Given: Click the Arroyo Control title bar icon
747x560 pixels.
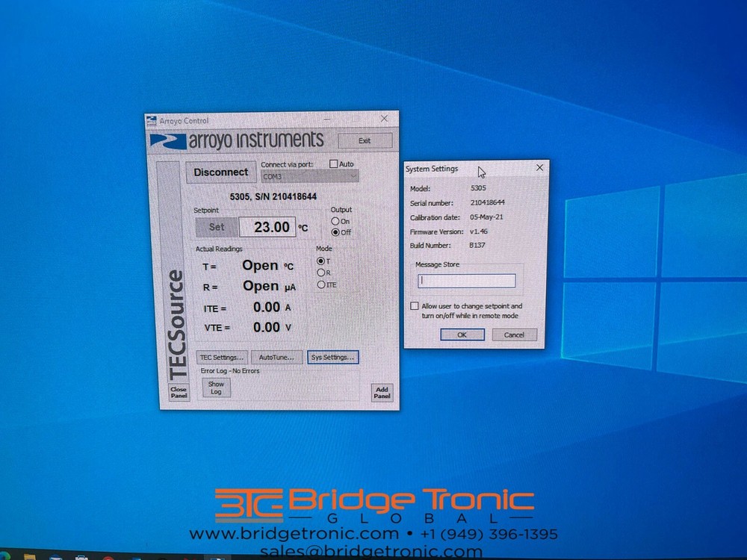Looking at the screenshot, I should point(152,119).
